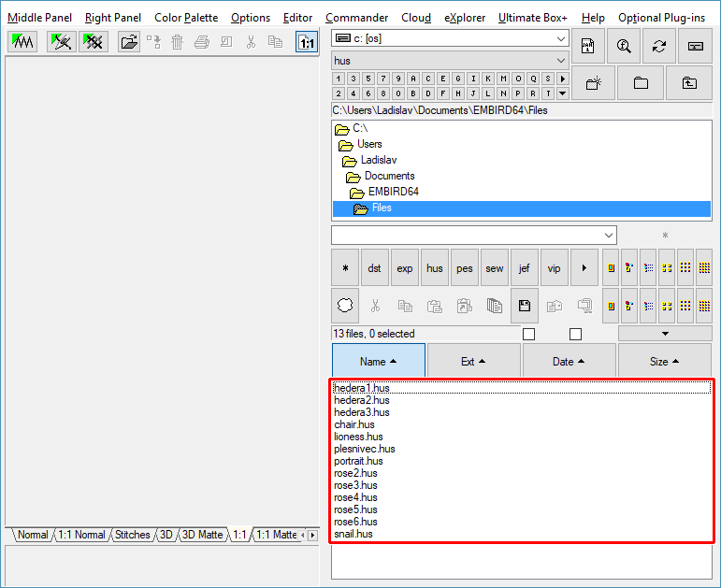Filter files by pes format button
721x588 pixels.
465,268
